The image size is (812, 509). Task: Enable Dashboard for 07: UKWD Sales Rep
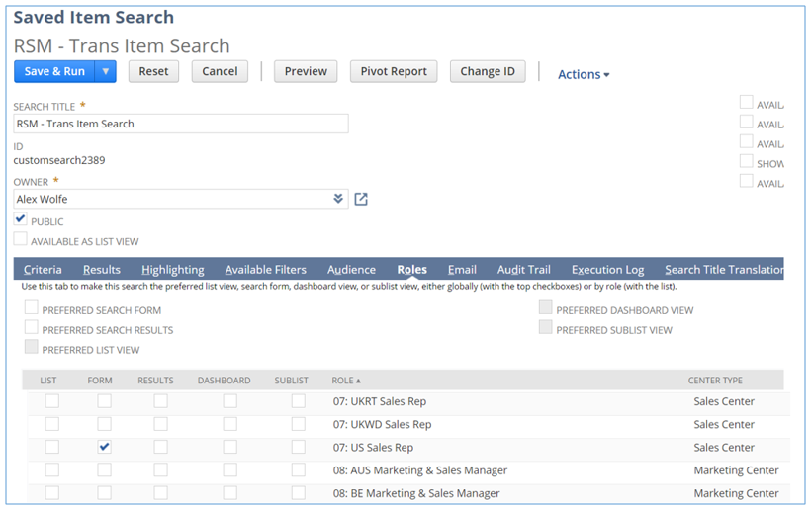(229, 424)
